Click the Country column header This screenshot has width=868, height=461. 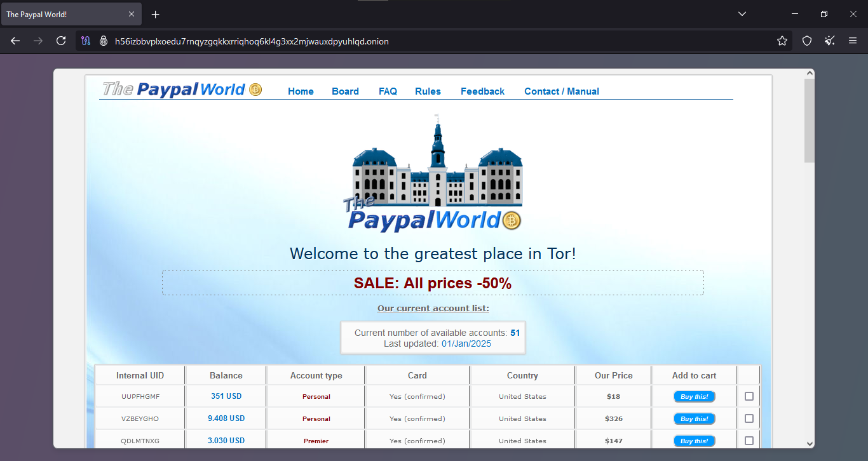[x=522, y=375]
